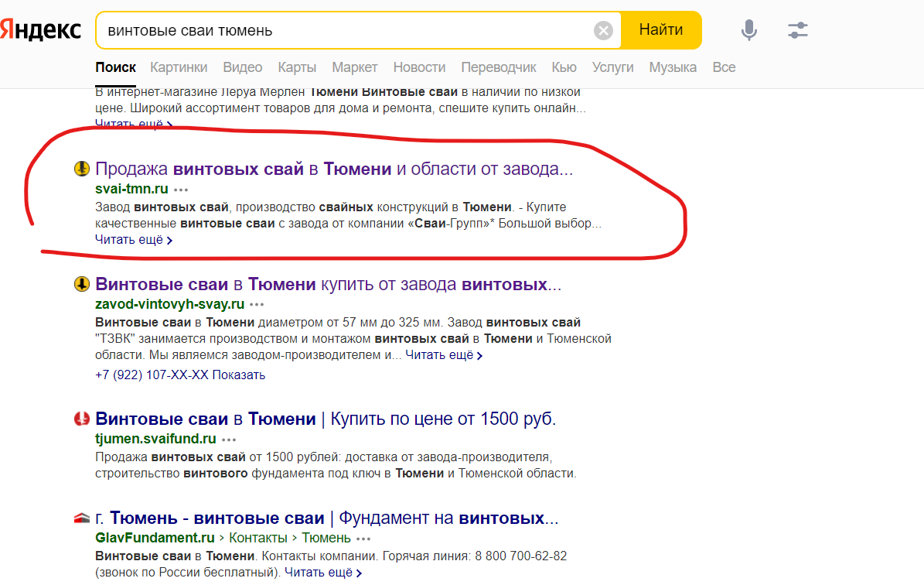Click snippet text Горячая линия: 8 800 700-62-82
The height and width of the screenshot is (585, 924).
(475, 556)
